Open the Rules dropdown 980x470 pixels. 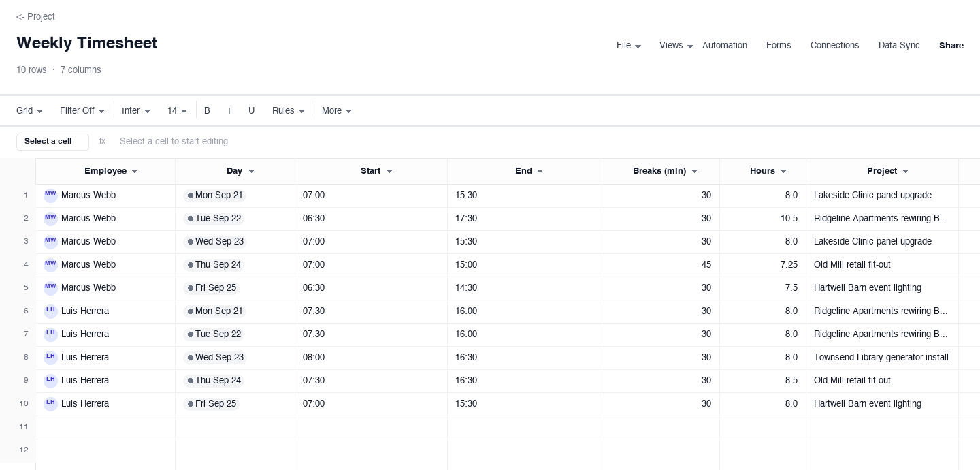[x=289, y=111]
